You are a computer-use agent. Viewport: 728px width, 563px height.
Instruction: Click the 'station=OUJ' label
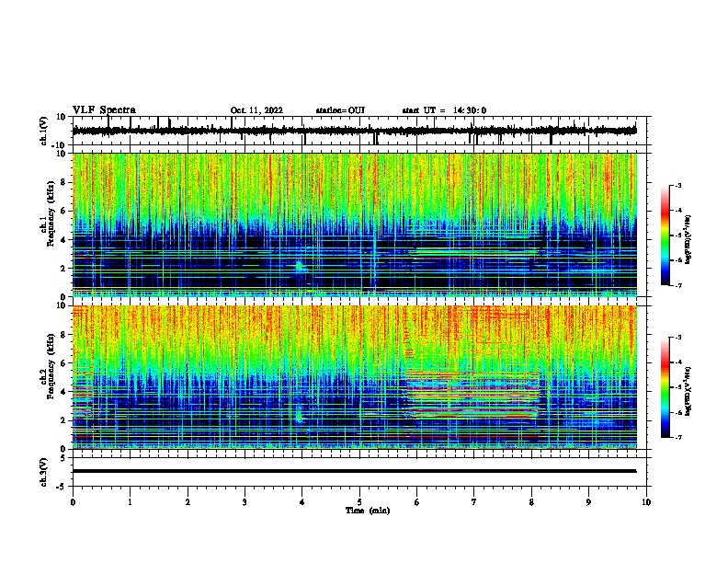tap(340, 110)
